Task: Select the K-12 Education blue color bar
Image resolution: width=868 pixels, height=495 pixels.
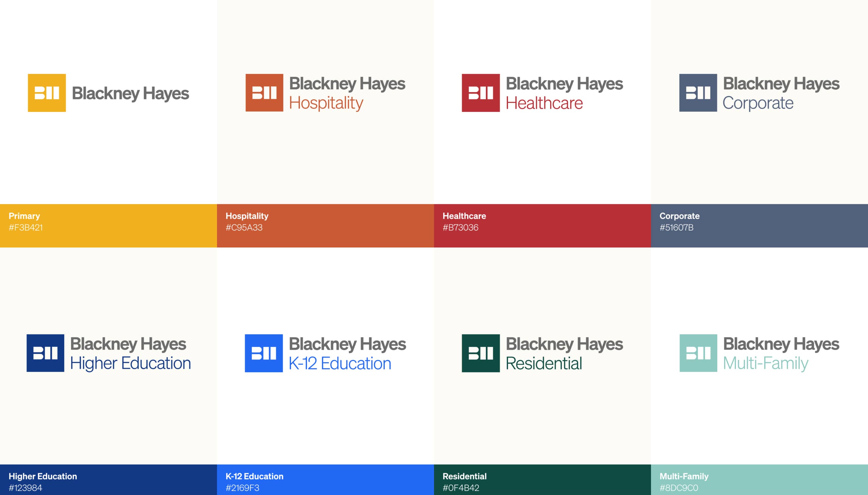Action: point(325,480)
